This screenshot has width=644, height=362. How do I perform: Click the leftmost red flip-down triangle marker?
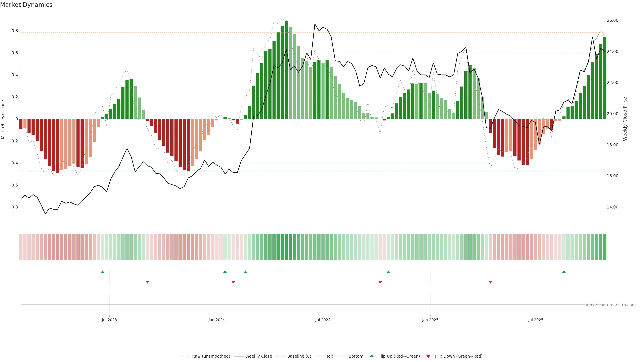pyautogui.click(x=147, y=282)
